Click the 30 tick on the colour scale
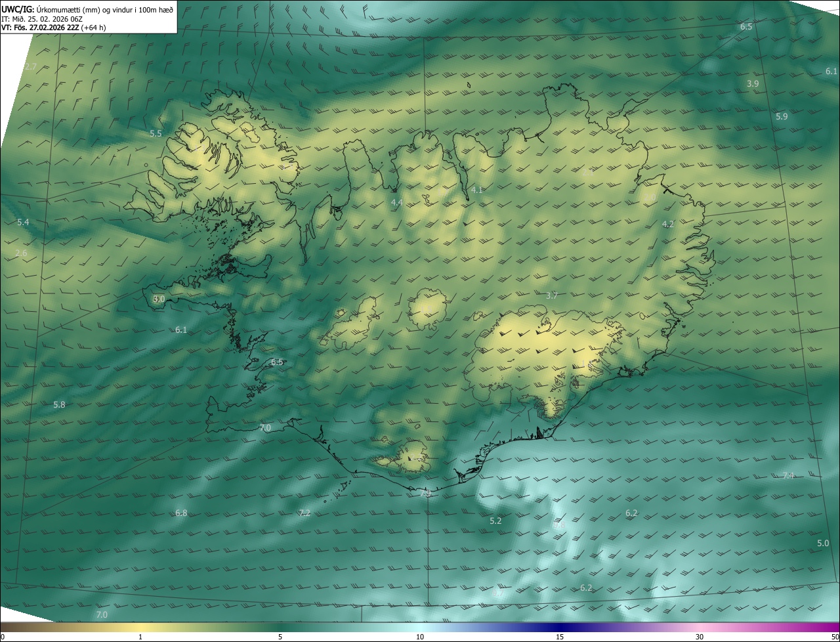 pos(700,637)
